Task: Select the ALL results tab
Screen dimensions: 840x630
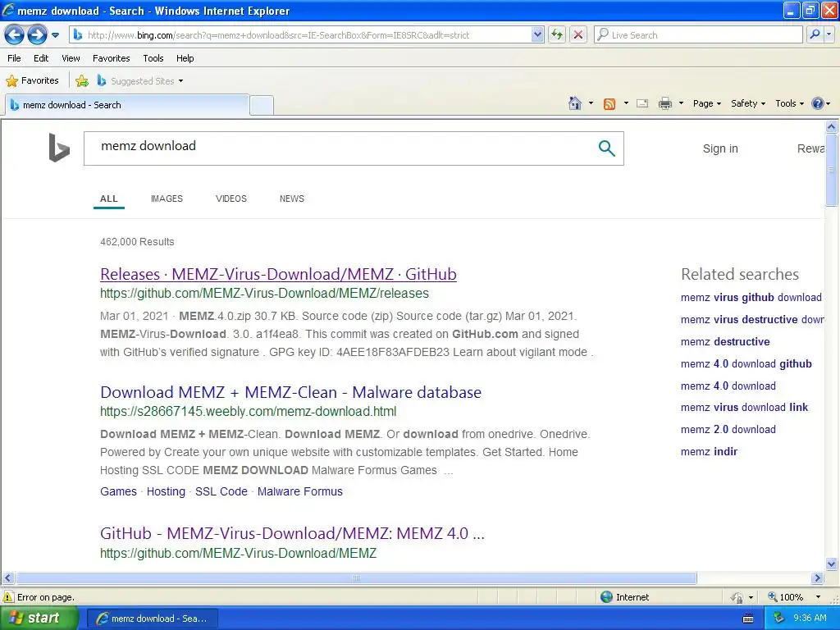Action: click(x=109, y=199)
